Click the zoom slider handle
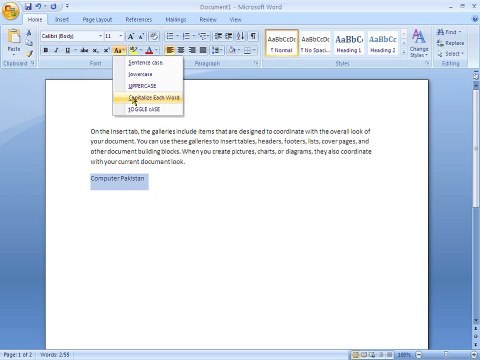The image size is (480, 360). click(446, 355)
